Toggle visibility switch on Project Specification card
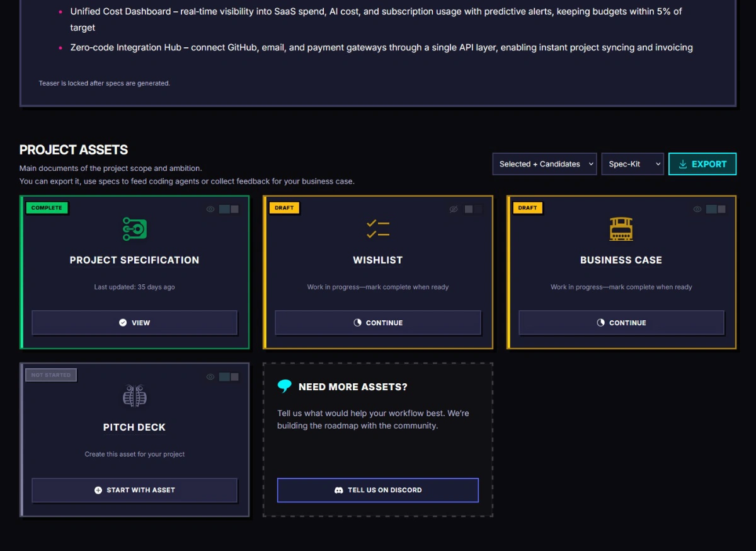Image resolution: width=756 pixels, height=551 pixels. (x=229, y=209)
